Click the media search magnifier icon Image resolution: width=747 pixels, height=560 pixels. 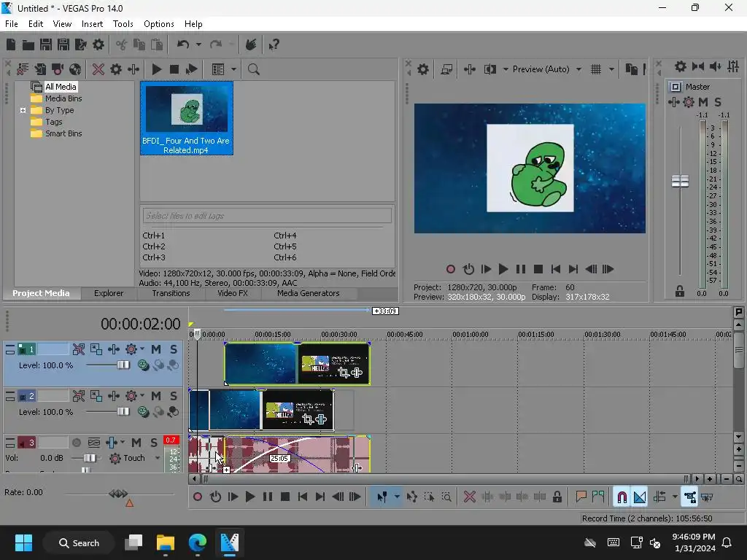pos(254,69)
